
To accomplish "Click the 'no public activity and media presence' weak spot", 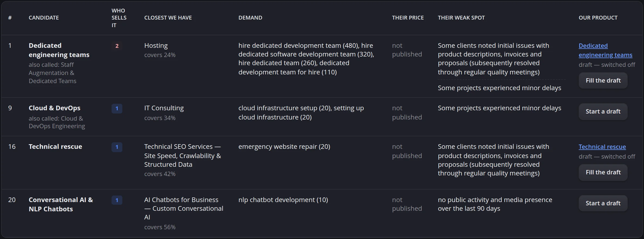I will [x=495, y=204].
